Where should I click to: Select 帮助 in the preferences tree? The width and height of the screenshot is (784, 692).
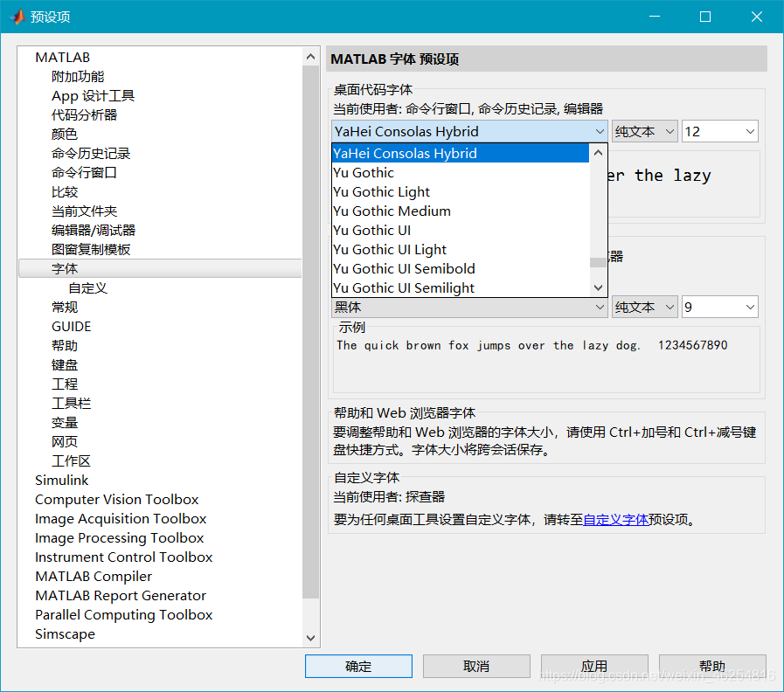65,345
